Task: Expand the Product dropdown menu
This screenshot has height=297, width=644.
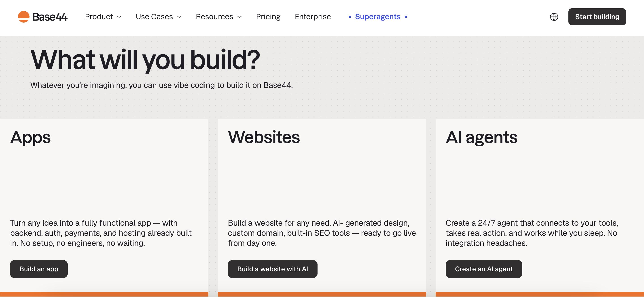Action: 103,17
